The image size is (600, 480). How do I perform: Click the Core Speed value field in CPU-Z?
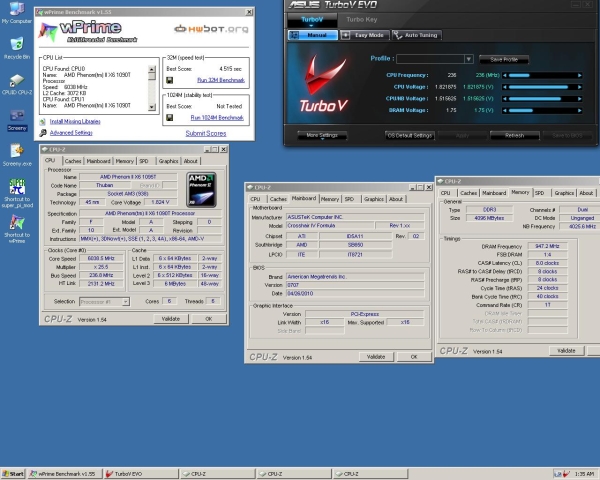coord(101,258)
